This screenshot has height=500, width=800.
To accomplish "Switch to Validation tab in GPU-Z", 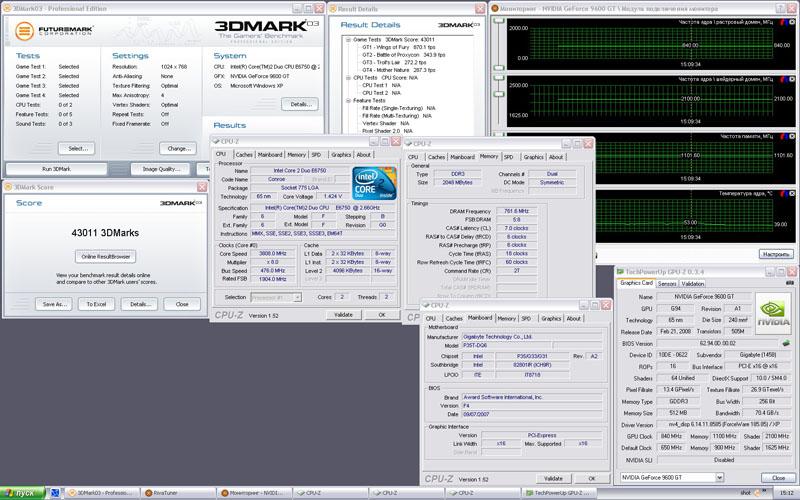I will (692, 284).
